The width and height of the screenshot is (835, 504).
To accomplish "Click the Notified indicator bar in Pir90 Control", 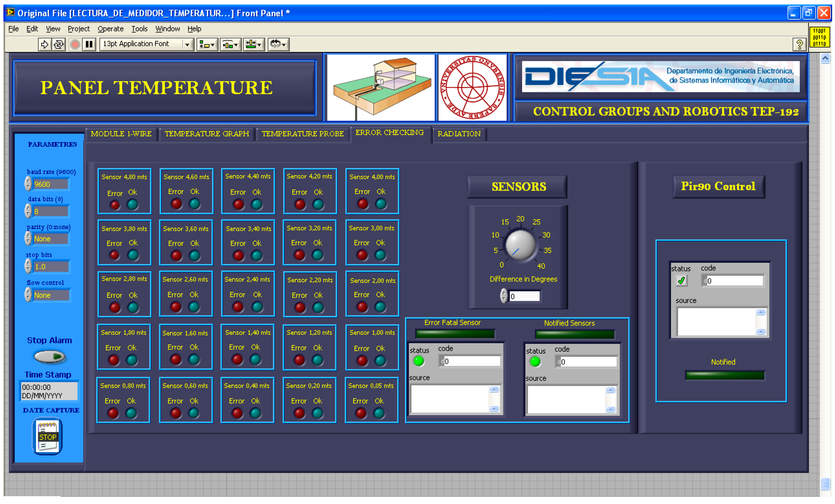I will pos(725,375).
